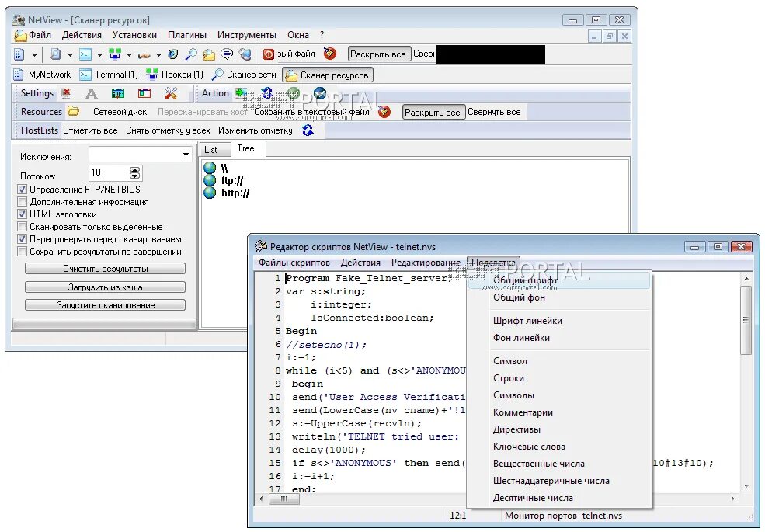Viewport: 765px width, 532px height.
Task: Click Раскрыть все in the Resources bar
Action: coord(433,113)
